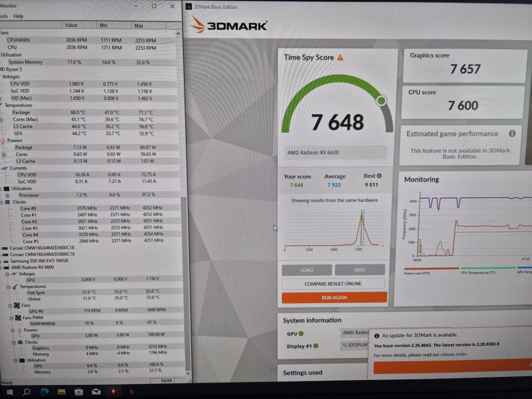Click the thermometer icon beside GPU Temperatures
Image resolution: width=532 pixels, height=399 pixels.
(x=15, y=287)
